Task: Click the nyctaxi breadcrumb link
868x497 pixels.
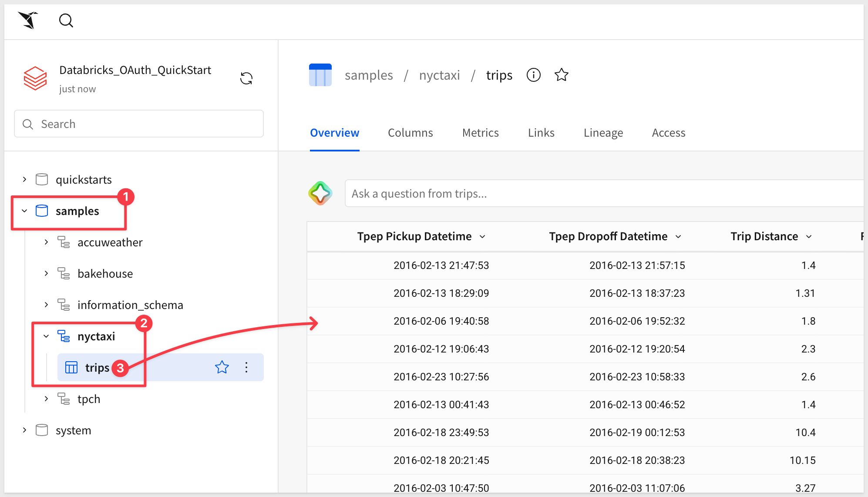Action: 439,75
